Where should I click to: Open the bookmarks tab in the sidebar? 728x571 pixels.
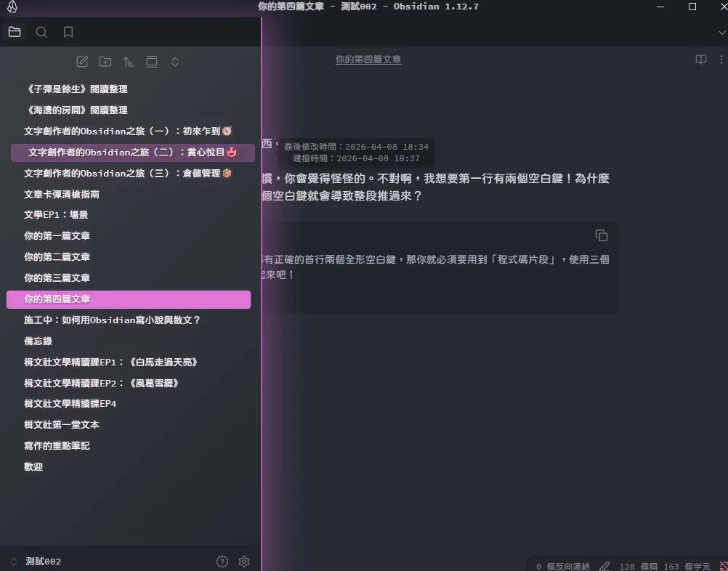[68, 32]
